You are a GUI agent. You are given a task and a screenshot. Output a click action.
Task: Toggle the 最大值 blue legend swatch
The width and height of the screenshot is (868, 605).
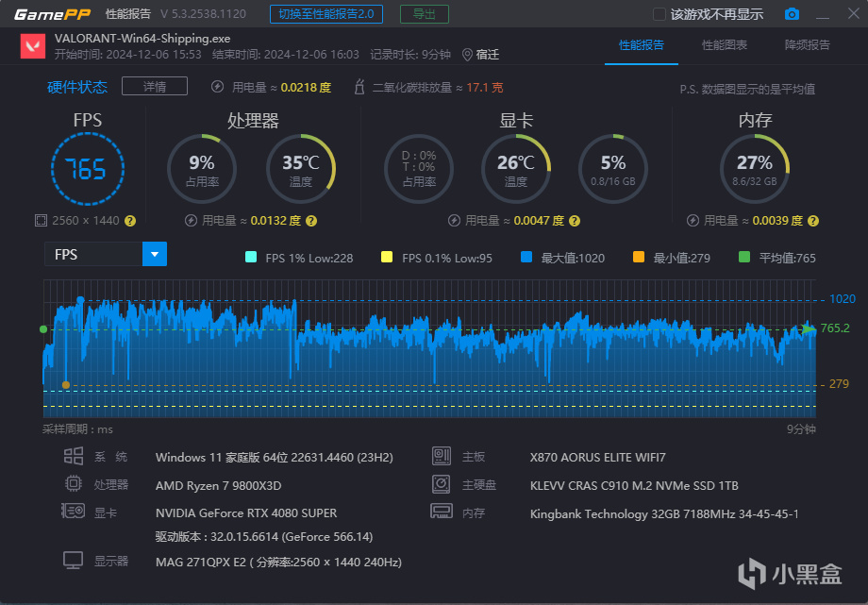point(526,257)
